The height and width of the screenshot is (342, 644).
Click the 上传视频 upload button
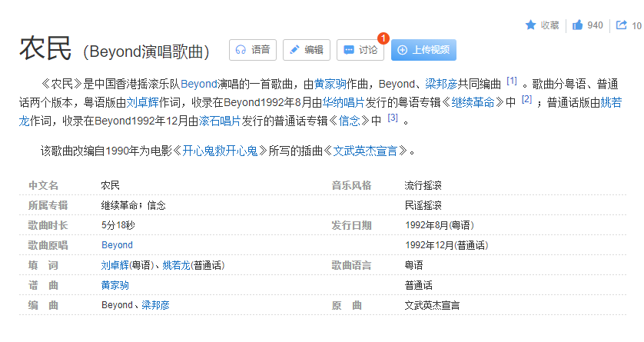click(423, 50)
